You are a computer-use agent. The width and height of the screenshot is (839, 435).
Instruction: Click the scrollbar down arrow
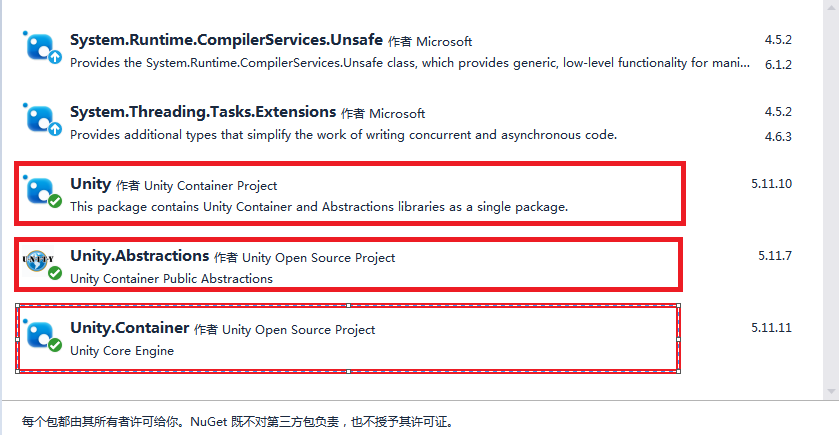831,392
